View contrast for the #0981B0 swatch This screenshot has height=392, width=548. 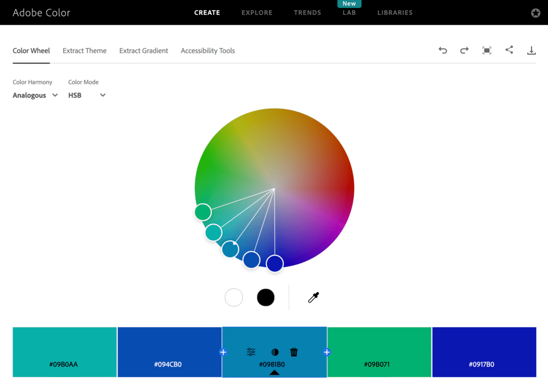(274, 352)
